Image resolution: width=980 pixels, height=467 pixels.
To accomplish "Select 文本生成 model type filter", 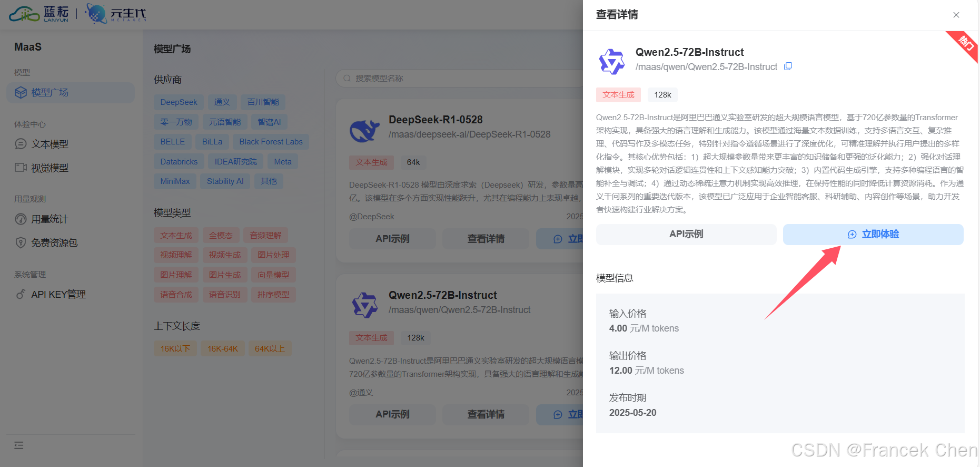I will (x=176, y=236).
